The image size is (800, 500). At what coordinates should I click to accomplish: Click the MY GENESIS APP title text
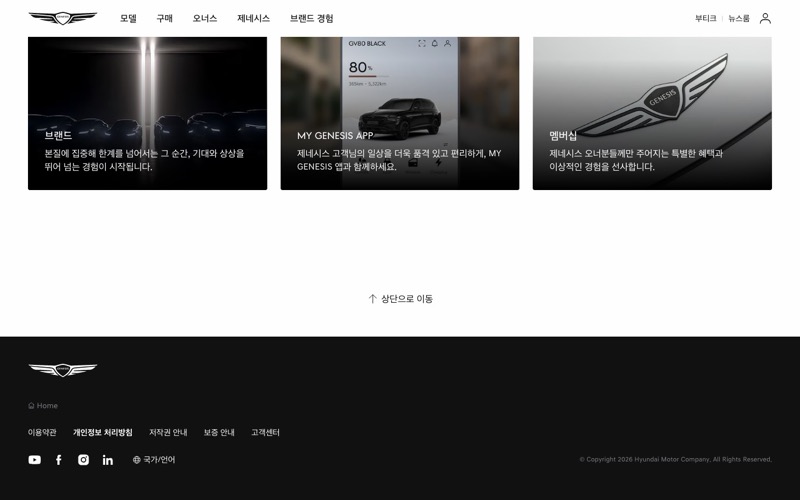coord(335,136)
